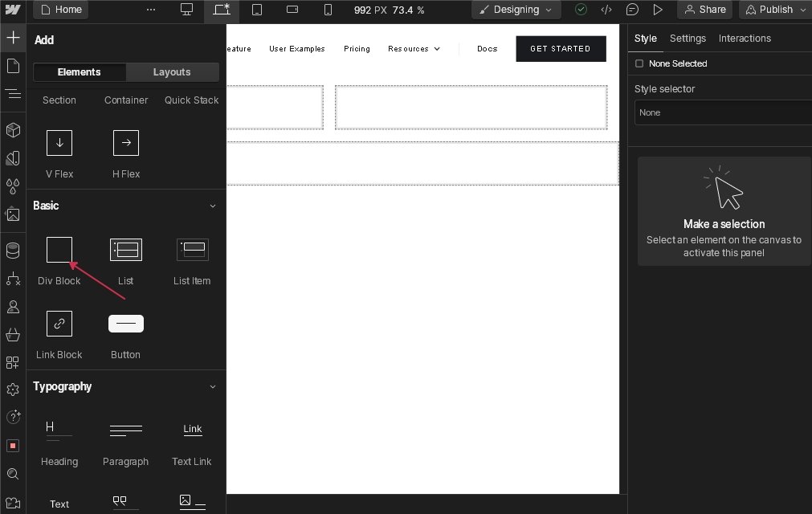This screenshot has width=812, height=514.
Task: Click the Share button
Action: click(x=704, y=10)
